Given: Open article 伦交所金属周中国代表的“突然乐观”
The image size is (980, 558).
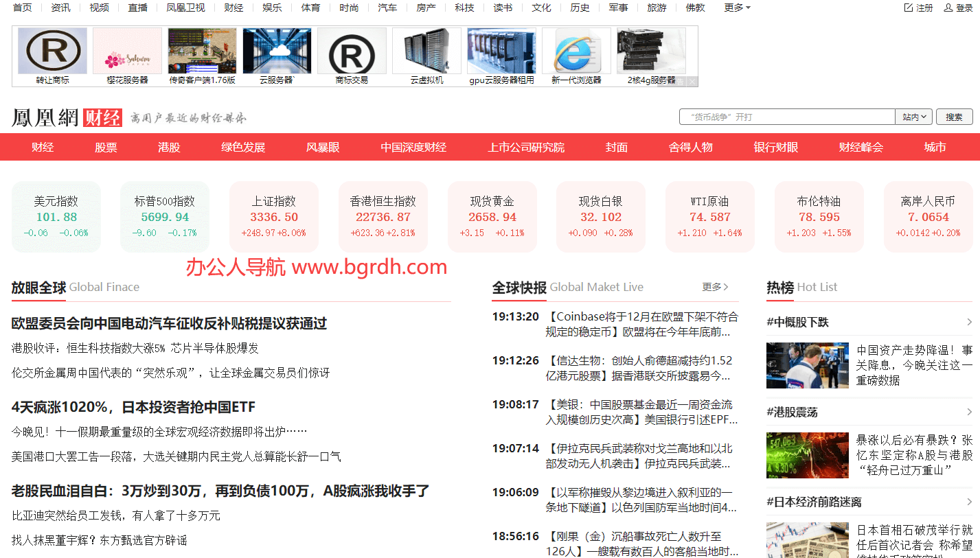Looking at the screenshot, I should tap(170, 373).
